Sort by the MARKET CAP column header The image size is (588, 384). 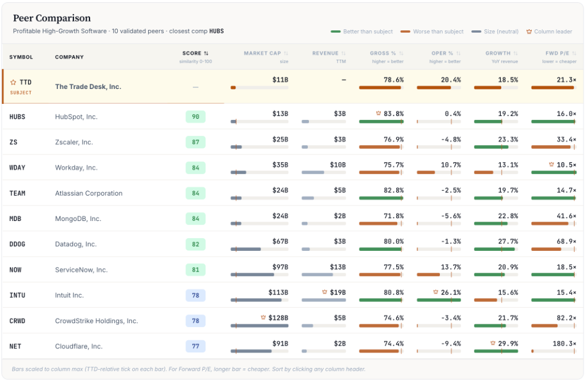(x=266, y=53)
